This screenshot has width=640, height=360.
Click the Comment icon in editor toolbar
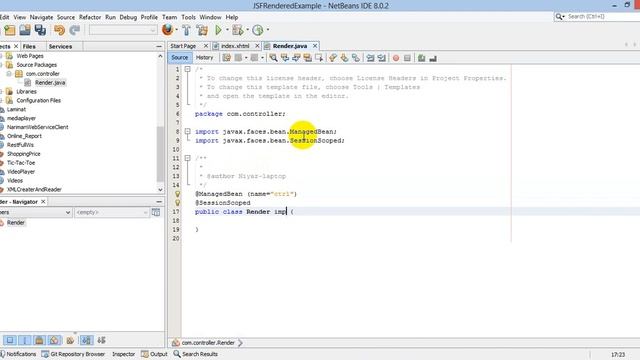[422, 58]
